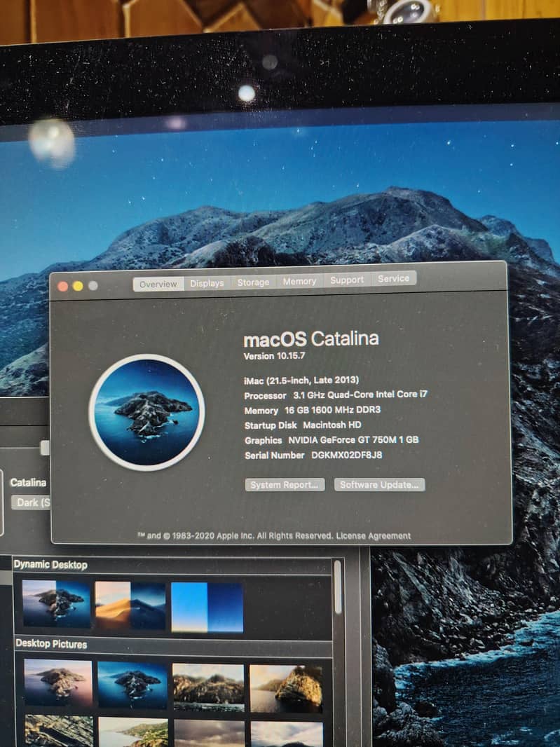
Task: Pick the sunlit cliff desktop picture thumbnail
Action: coord(286,689)
